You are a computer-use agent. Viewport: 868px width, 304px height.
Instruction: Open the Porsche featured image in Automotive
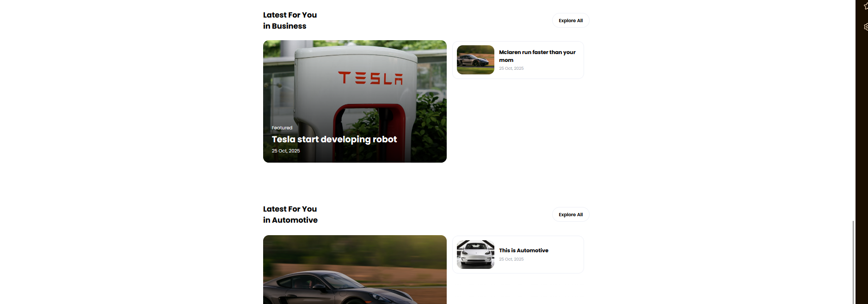click(355, 269)
